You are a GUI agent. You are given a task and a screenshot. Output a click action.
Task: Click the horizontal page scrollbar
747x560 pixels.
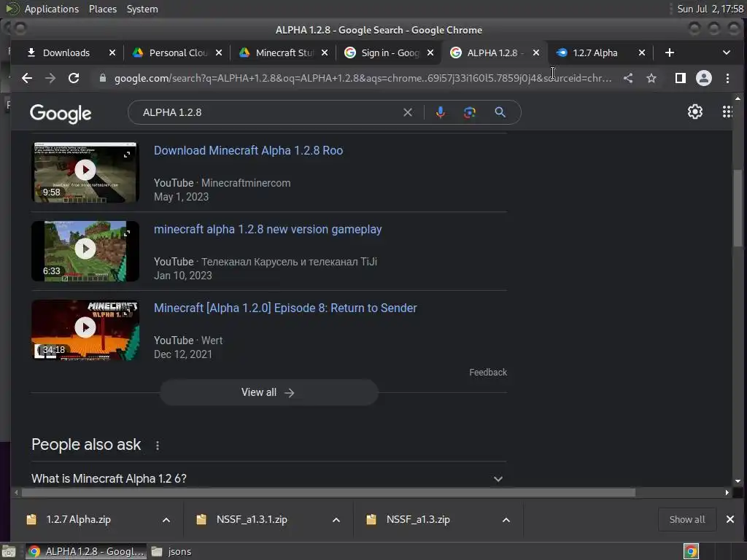tap(328, 492)
